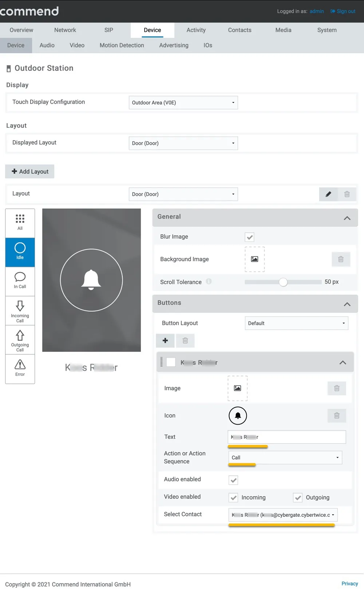Click the admin username link
This screenshot has width=364, height=602.
[317, 11]
